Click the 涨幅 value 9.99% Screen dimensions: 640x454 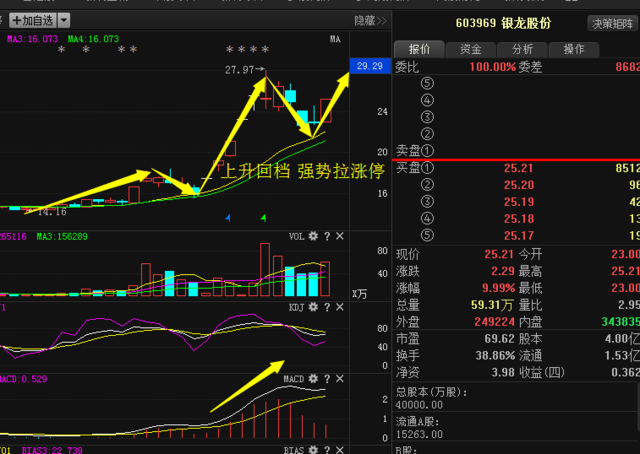pyautogui.click(x=498, y=288)
